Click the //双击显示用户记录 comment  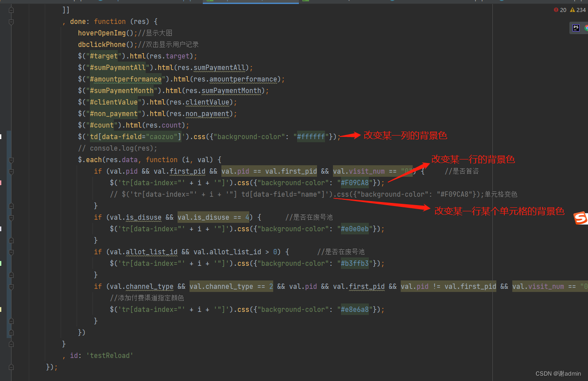pyautogui.click(x=168, y=44)
